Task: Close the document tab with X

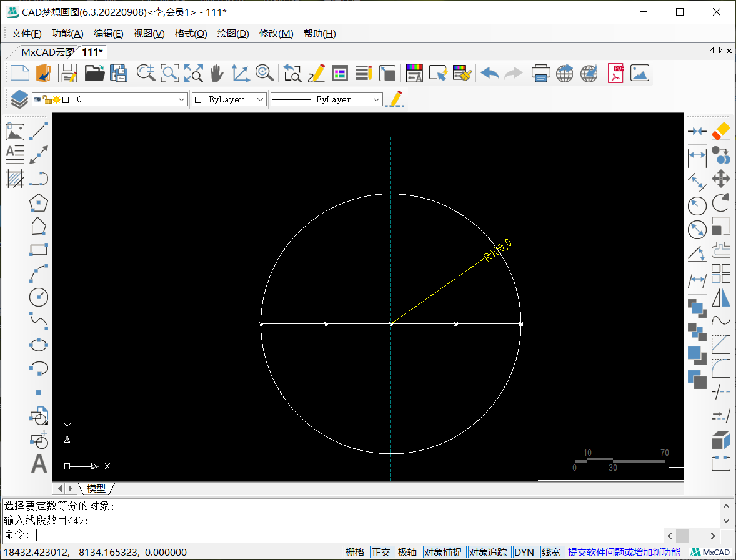Action: pyautogui.click(x=729, y=51)
